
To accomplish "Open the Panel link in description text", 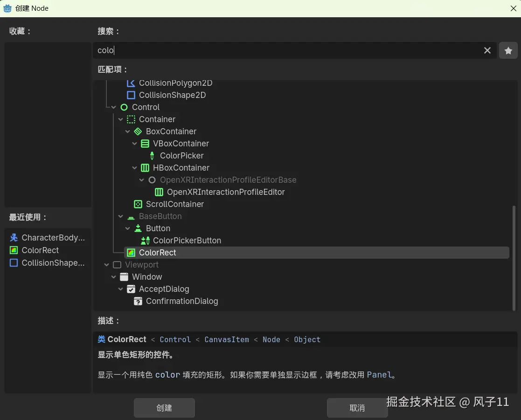I will [x=379, y=375].
